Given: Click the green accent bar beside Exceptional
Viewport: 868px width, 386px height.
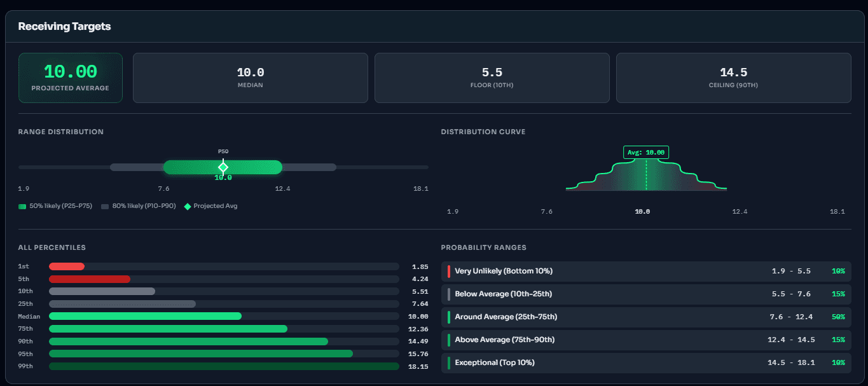Looking at the screenshot, I should [x=448, y=362].
